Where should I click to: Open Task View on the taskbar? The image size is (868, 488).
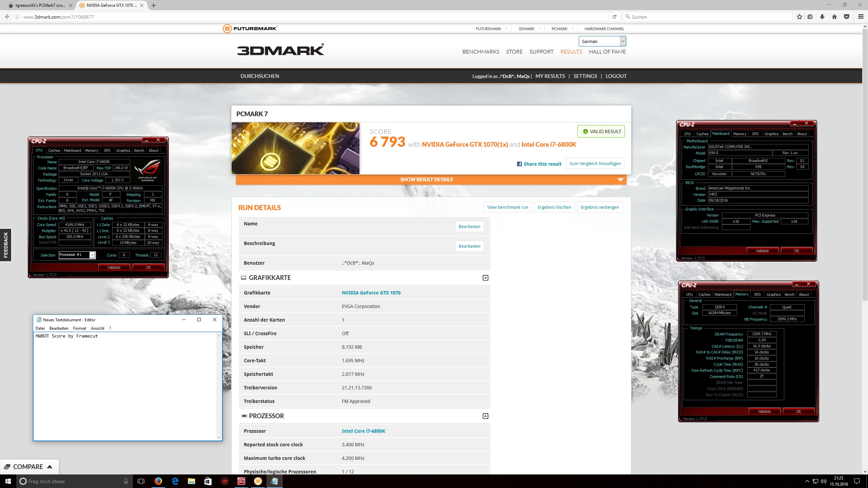tap(141, 481)
